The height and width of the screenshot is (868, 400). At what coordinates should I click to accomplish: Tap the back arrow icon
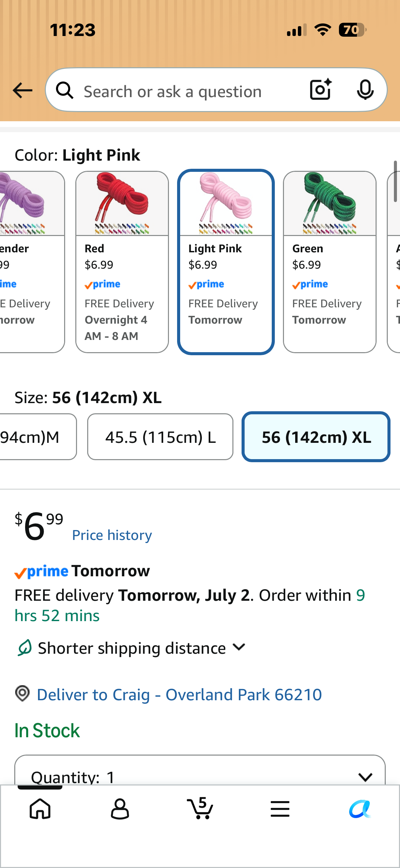pos(22,90)
